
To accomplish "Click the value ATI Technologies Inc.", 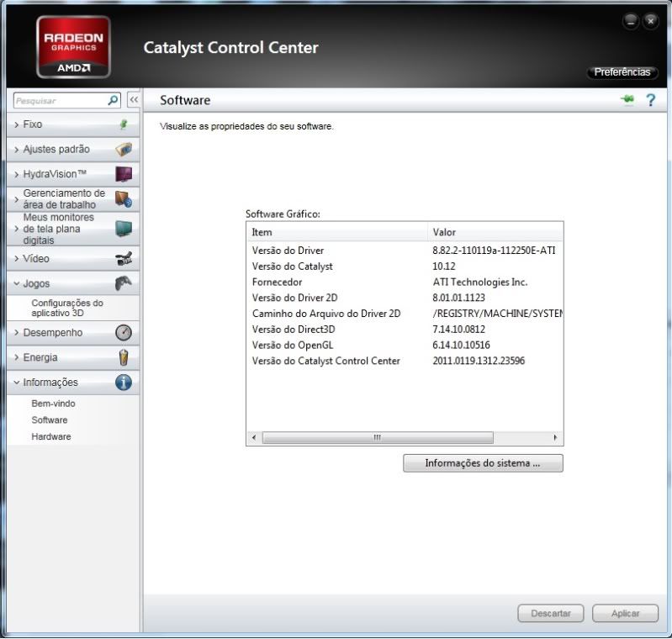I will tap(480, 282).
